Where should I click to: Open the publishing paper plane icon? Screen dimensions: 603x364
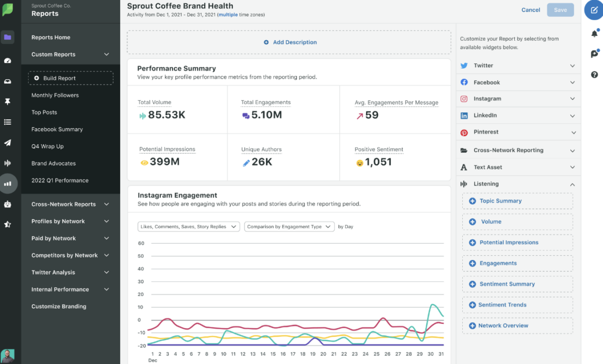(7, 143)
